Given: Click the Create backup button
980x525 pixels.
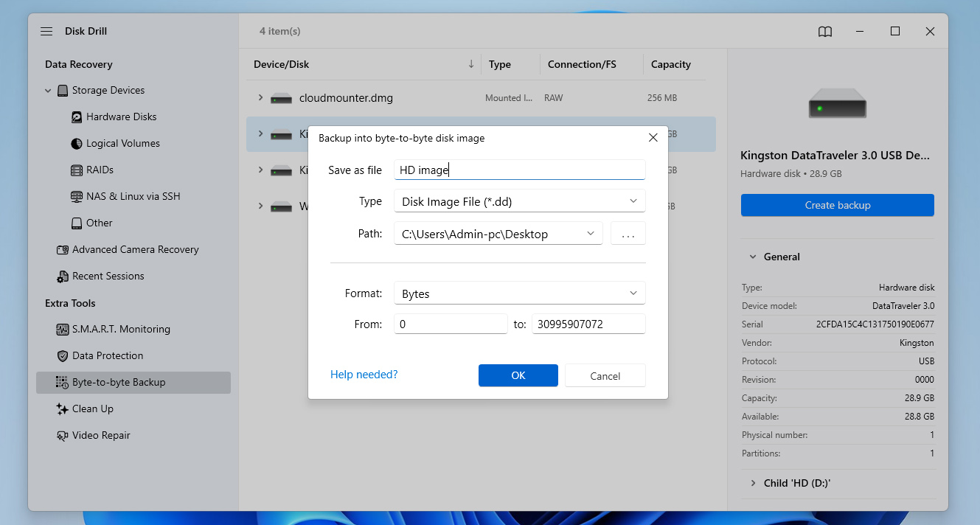Looking at the screenshot, I should 838,205.
